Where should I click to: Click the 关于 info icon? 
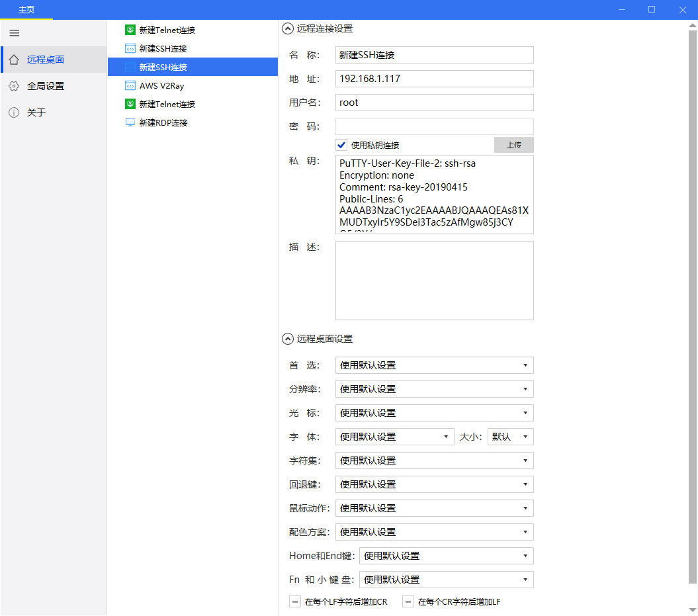[x=14, y=112]
